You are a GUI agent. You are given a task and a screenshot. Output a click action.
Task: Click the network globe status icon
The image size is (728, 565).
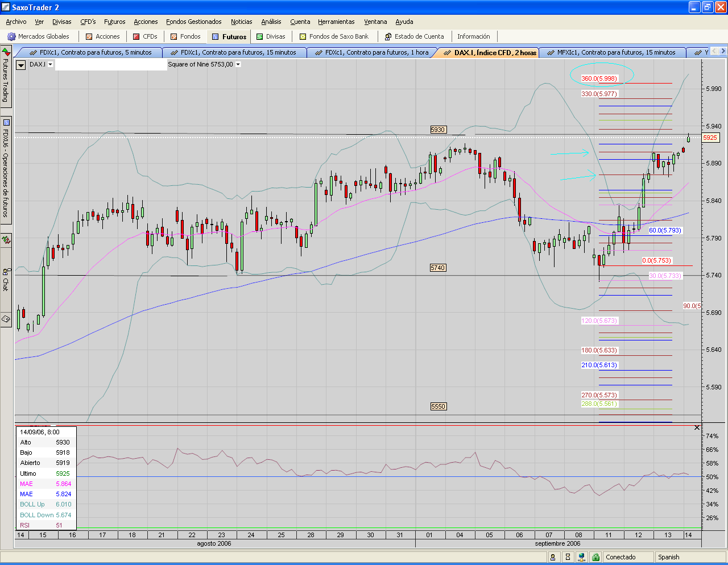coord(581,557)
